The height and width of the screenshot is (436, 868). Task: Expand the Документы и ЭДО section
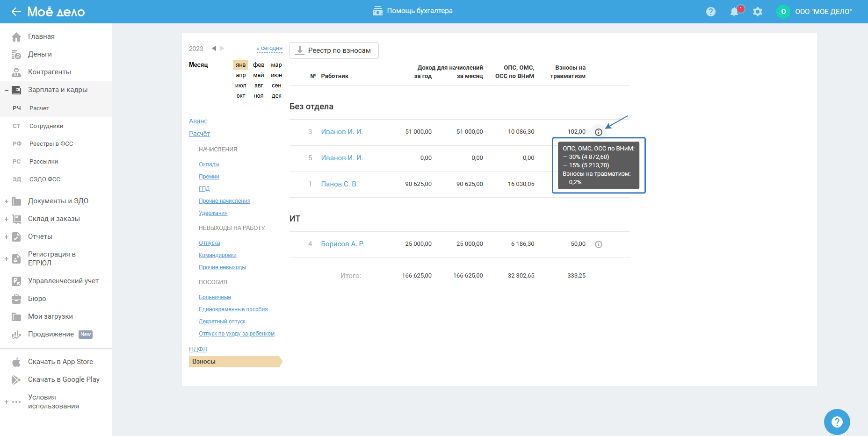click(7, 201)
